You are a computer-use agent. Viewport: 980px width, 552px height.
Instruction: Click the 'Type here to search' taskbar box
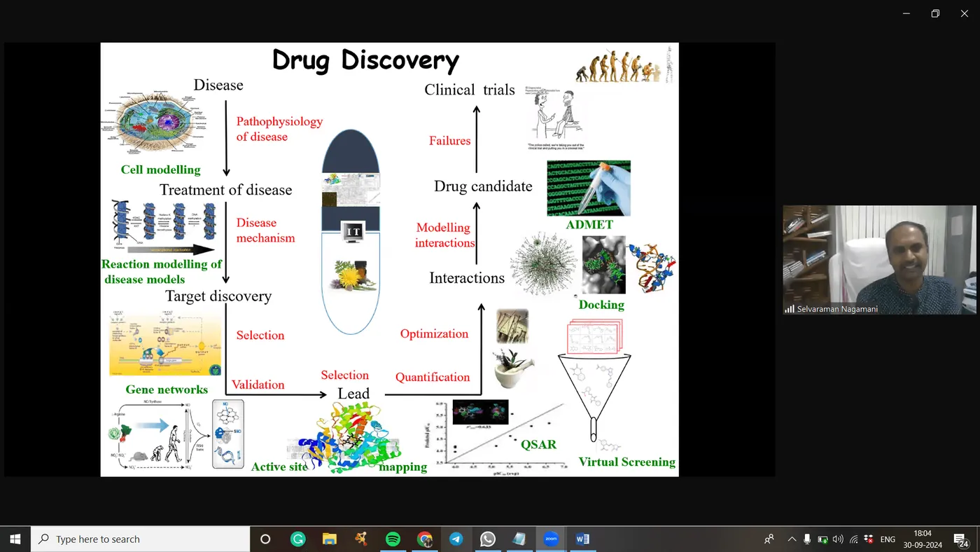pos(141,539)
